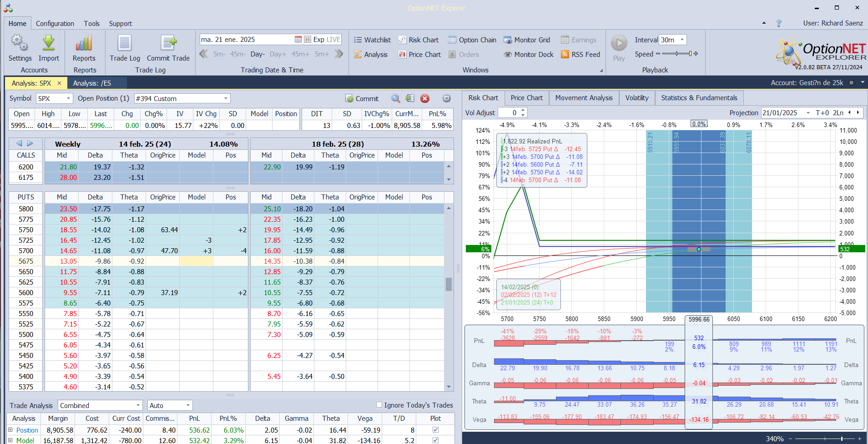Image resolution: width=868 pixels, height=444 pixels.
Task: Open the Trade Analysis Combined dropdown
Action: click(x=138, y=405)
